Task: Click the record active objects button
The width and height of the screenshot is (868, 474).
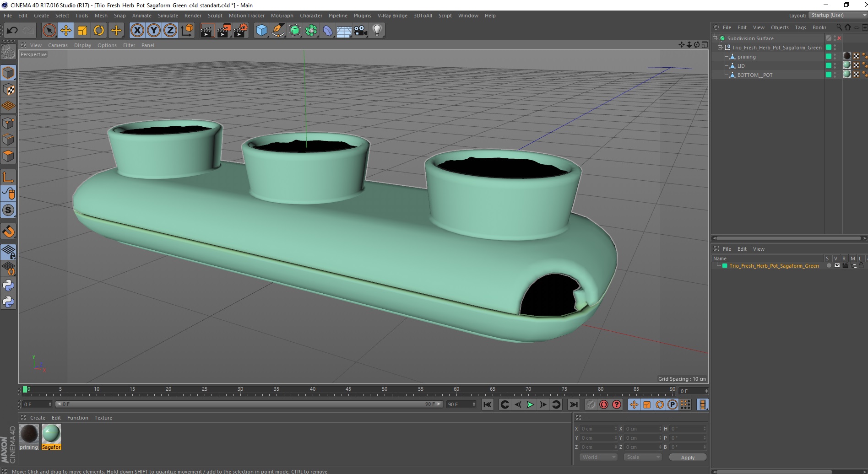Action: pos(591,404)
